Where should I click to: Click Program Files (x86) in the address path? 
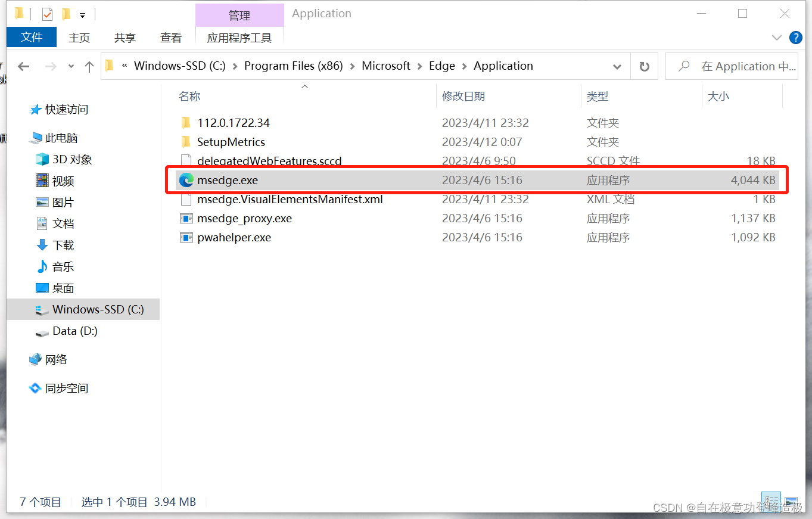[294, 66]
